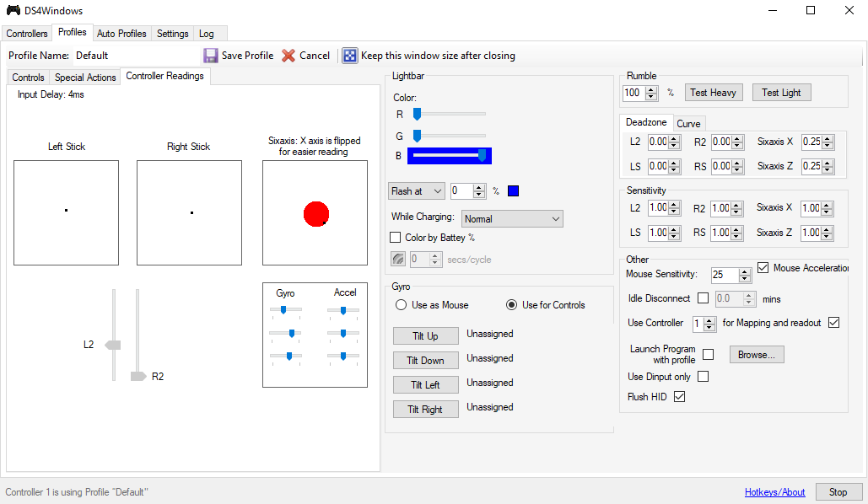Viewport: 868px width, 504px height.
Task: Click the Tilt Up assignment button
Action: (425, 336)
